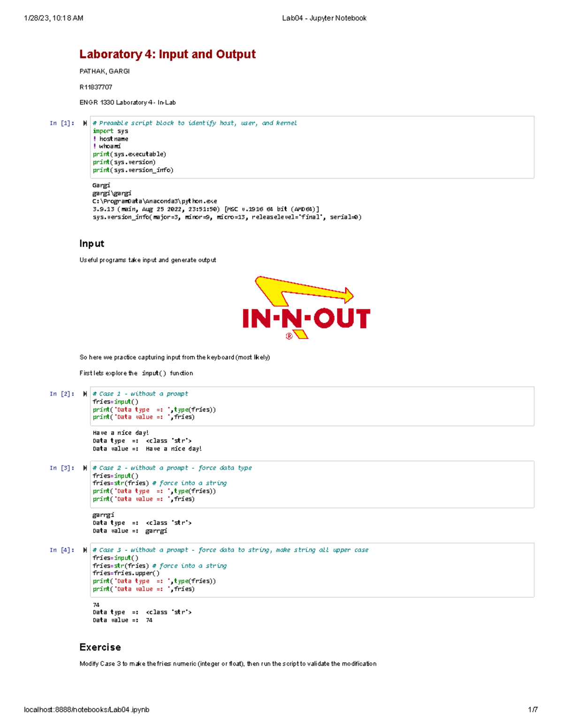The width and height of the screenshot is (563, 728).
Task: Click the In [3]: prompt marker
Action: (x=61, y=467)
